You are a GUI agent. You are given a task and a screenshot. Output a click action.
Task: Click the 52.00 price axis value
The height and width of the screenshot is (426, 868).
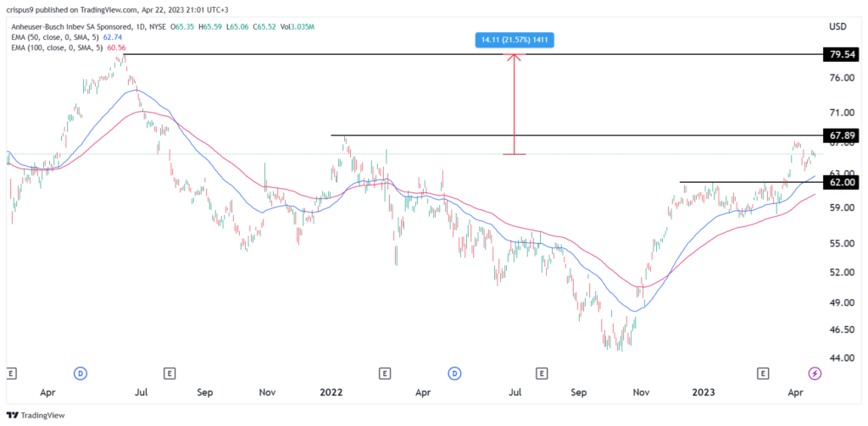click(x=843, y=273)
